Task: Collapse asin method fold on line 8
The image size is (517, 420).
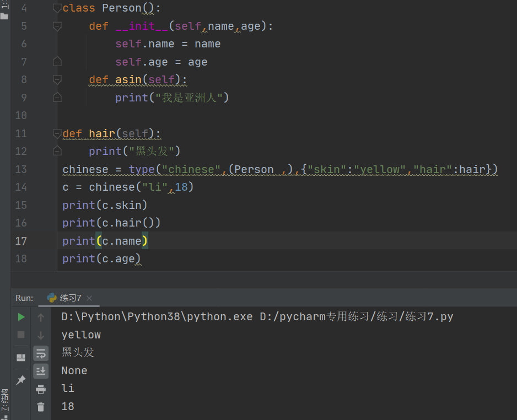Action: tap(57, 79)
